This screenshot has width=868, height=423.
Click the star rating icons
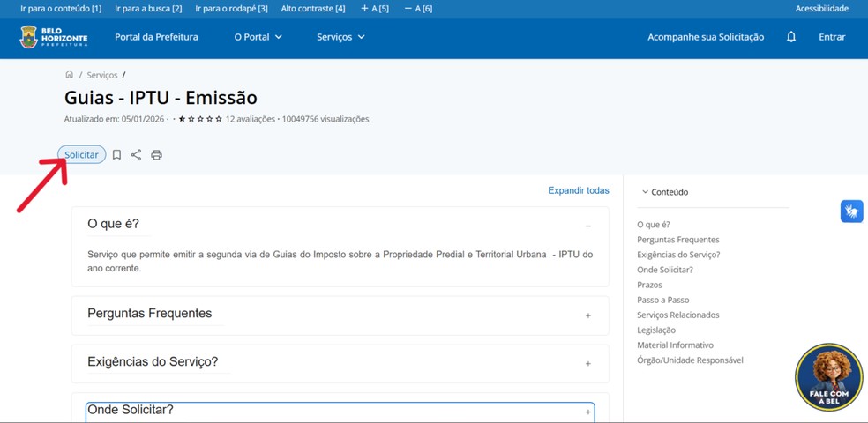[x=200, y=119]
